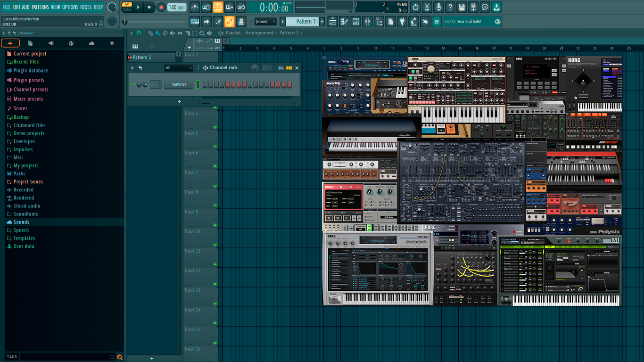Click the question mark help icon
Image resolution: width=644 pixels, height=362 pixels.
pyautogui.click(x=450, y=7)
